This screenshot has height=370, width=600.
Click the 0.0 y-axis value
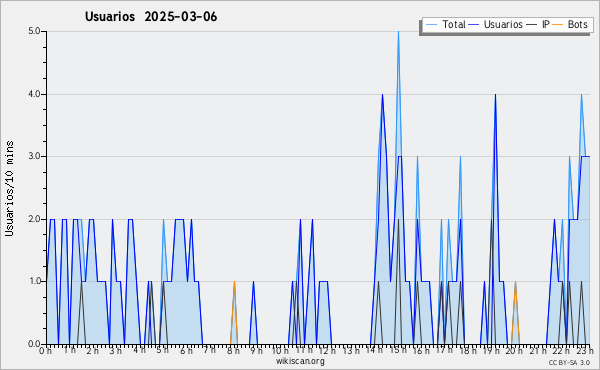pos(34,344)
